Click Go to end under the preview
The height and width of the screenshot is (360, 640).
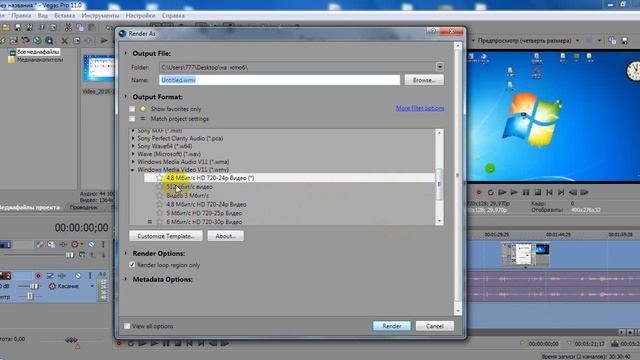point(561,192)
